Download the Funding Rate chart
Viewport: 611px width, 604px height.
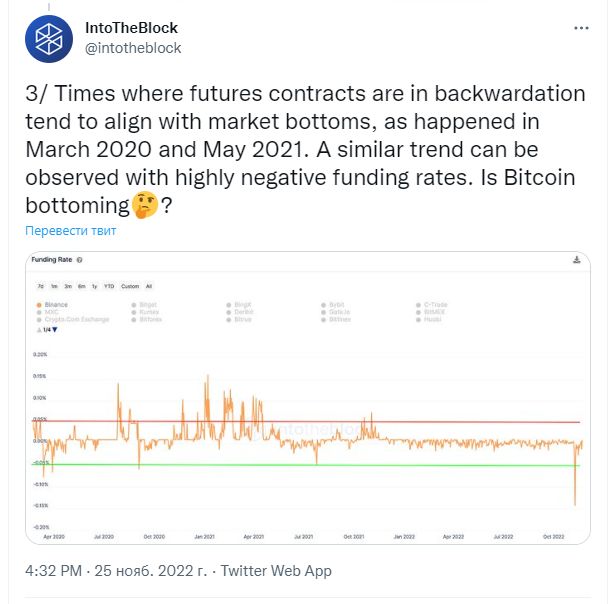576,259
